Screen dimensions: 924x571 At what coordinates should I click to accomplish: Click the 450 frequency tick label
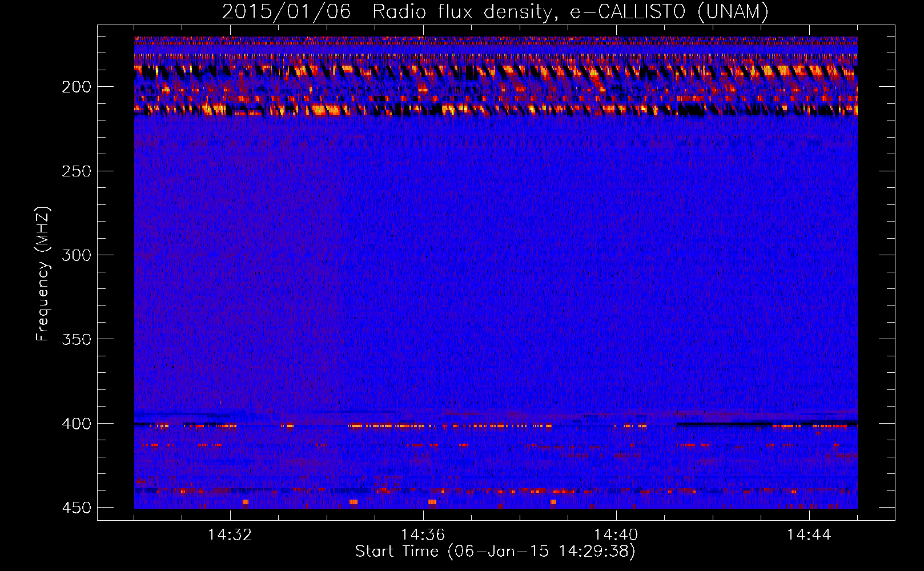coord(77,508)
